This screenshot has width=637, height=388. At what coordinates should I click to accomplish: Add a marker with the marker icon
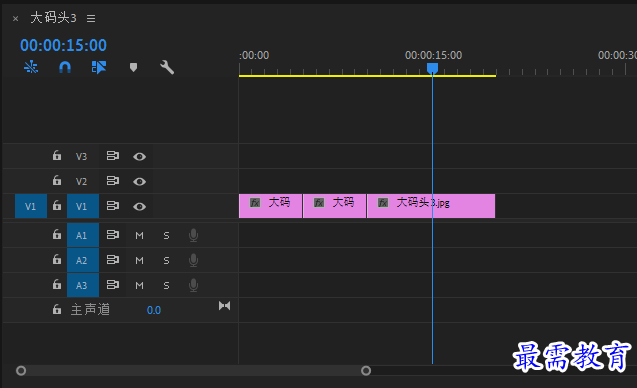133,67
